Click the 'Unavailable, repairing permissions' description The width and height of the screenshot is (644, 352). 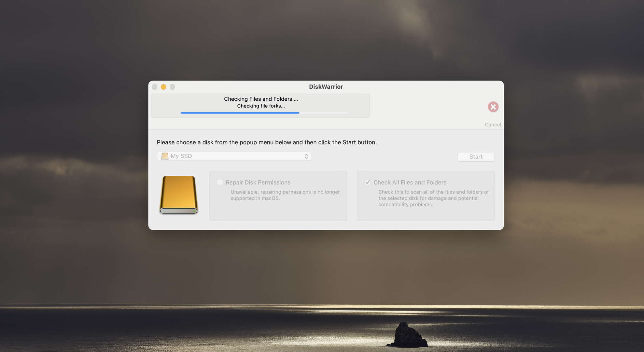pos(285,195)
